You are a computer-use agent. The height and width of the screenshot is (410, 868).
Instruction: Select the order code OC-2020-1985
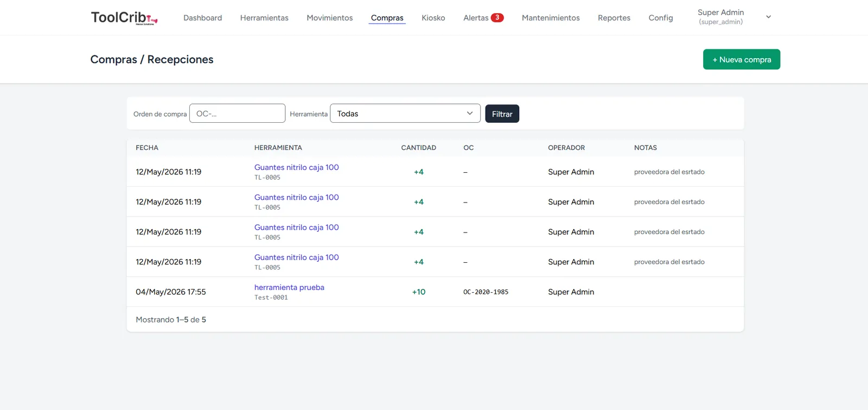(x=486, y=292)
